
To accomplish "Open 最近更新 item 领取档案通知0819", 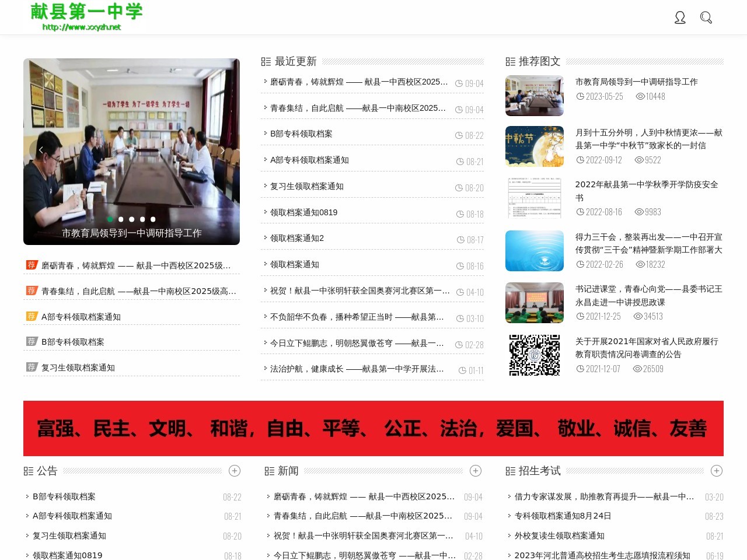I will point(303,212).
